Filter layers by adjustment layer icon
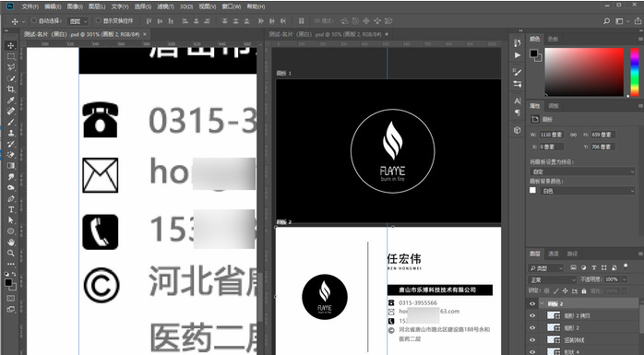 click(x=584, y=267)
